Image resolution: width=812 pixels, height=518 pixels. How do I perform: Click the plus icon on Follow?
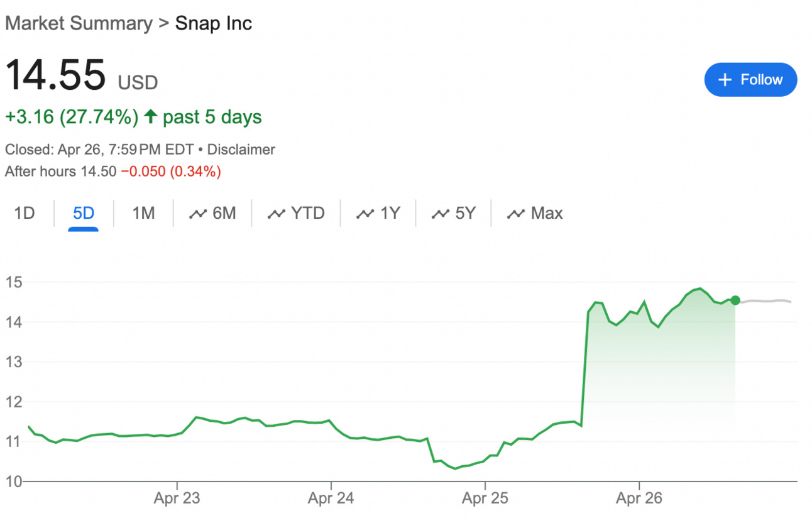(x=725, y=80)
